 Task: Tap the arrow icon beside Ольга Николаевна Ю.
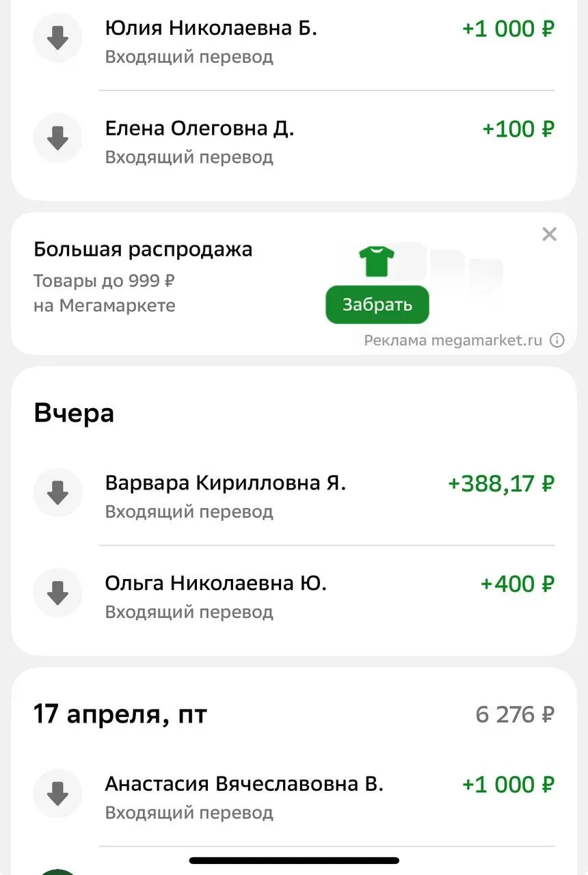point(57,593)
